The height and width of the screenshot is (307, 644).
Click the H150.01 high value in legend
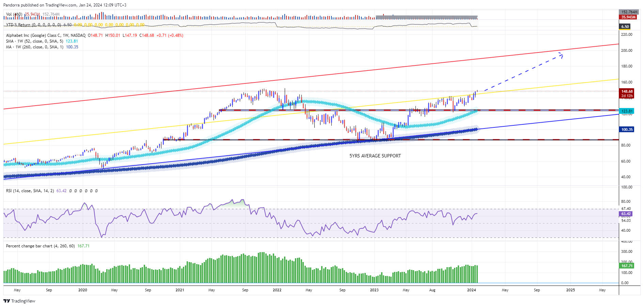point(113,35)
